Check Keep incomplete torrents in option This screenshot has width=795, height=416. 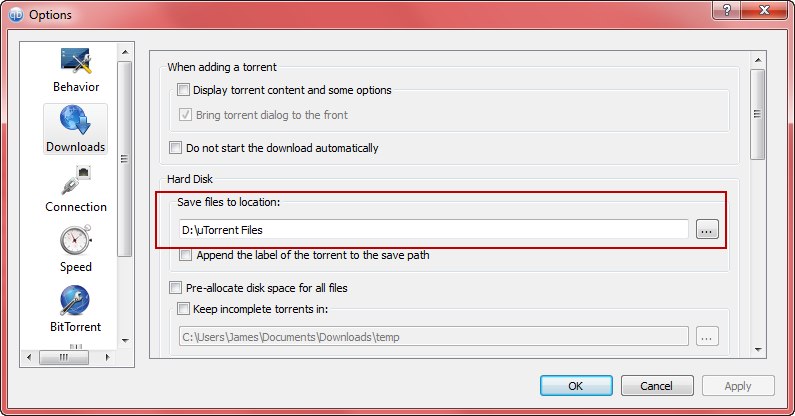[x=183, y=309]
